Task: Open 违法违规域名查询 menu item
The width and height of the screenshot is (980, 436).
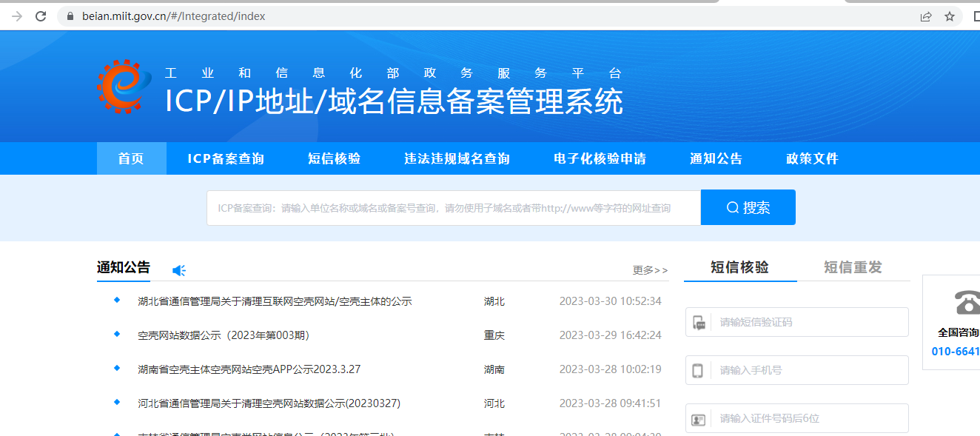Action: coord(457,158)
